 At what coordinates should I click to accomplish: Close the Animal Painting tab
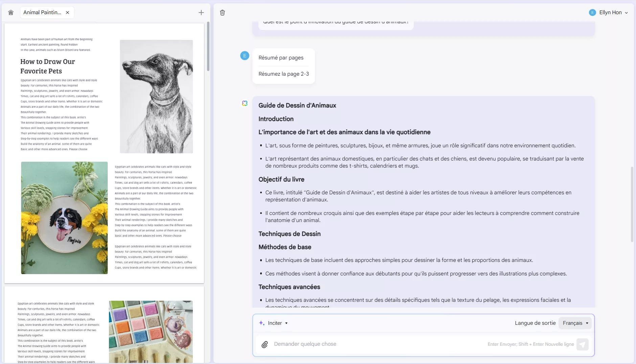(67, 12)
